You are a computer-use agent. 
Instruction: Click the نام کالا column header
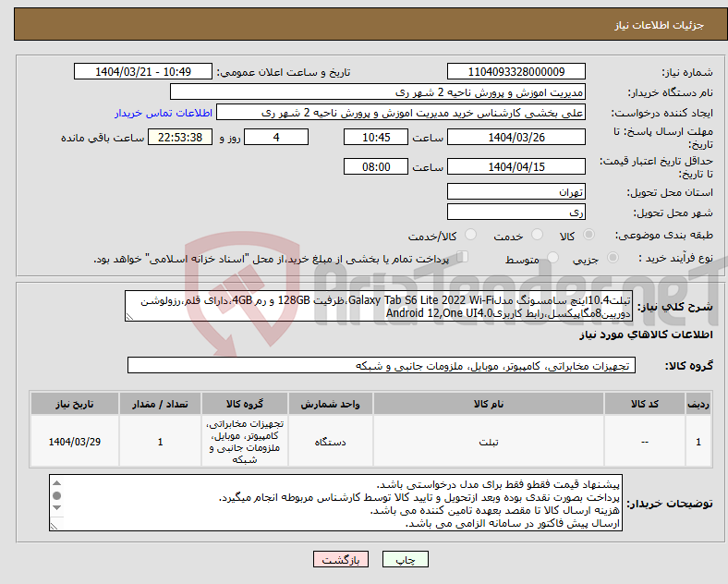pos(489,404)
